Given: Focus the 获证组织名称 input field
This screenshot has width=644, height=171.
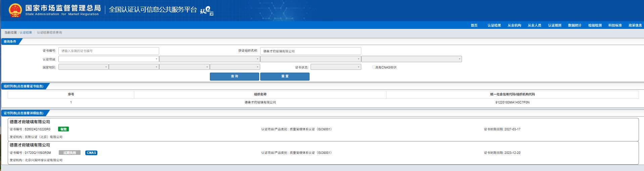Looking at the screenshot, I should coord(311,51).
